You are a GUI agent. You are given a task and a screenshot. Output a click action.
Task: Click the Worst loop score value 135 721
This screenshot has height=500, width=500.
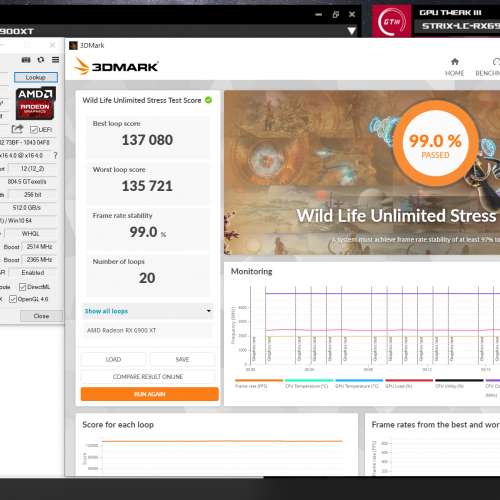pos(147,186)
